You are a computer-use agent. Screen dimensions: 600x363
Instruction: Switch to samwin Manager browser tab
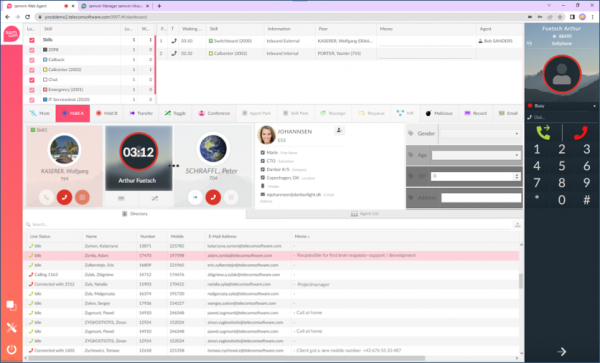point(114,6)
